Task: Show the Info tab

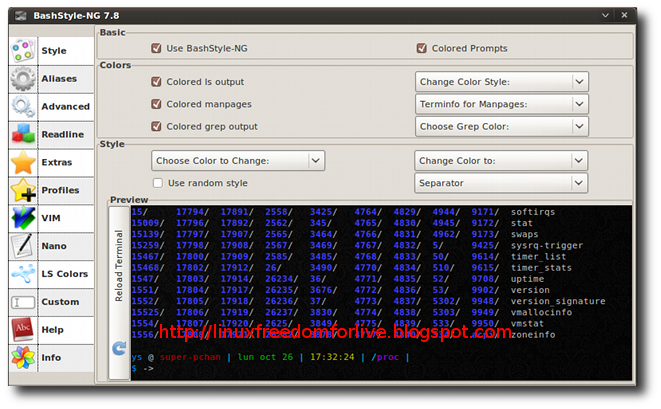Action: pyautogui.click(x=51, y=357)
